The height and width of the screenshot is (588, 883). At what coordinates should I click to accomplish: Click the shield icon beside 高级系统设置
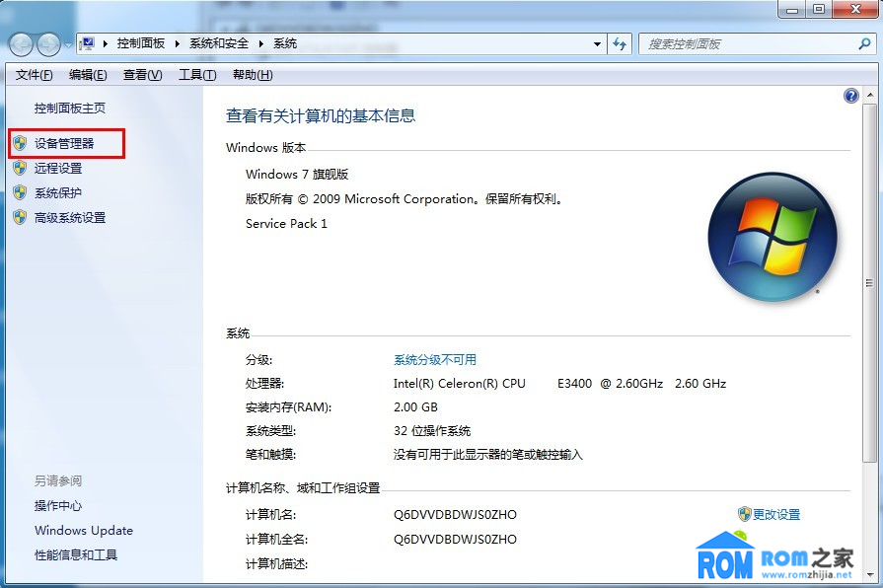(20, 218)
